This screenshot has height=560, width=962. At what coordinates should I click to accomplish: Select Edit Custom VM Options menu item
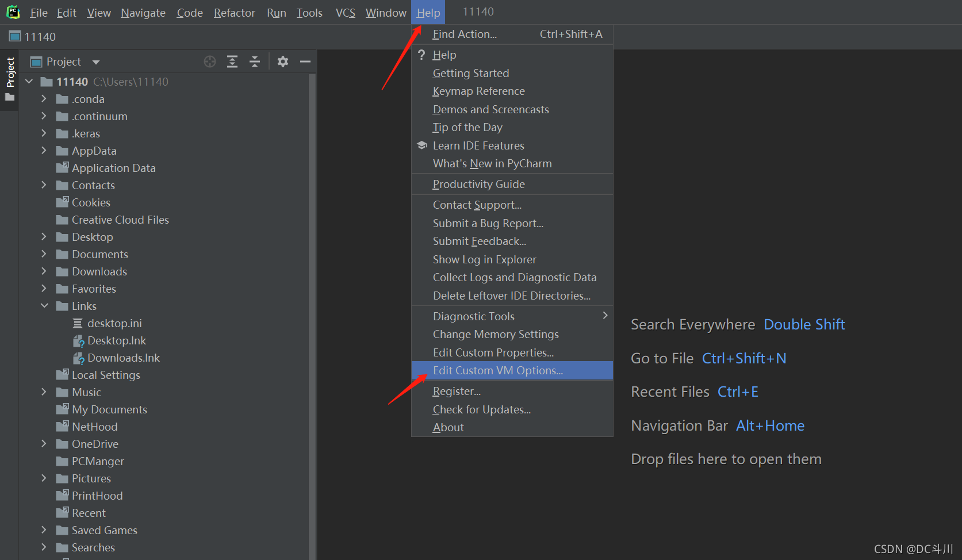tap(512, 370)
